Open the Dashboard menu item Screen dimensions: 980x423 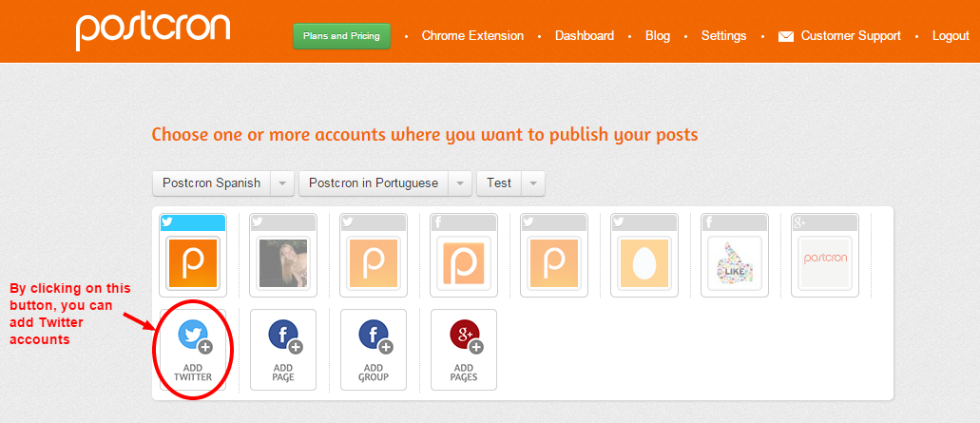tap(585, 36)
